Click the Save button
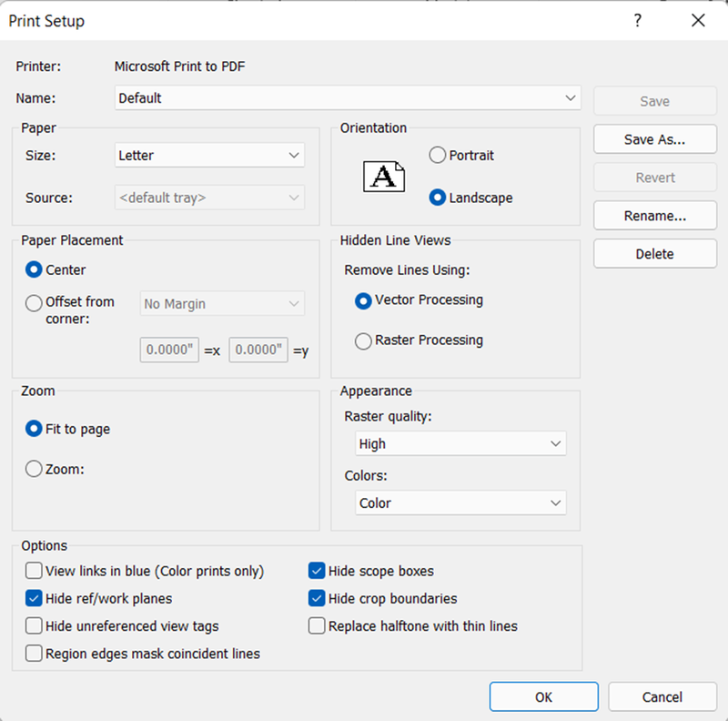728x721 pixels. point(654,101)
